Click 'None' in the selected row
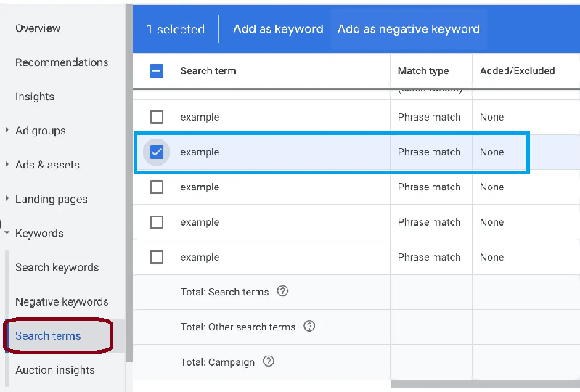 (491, 152)
